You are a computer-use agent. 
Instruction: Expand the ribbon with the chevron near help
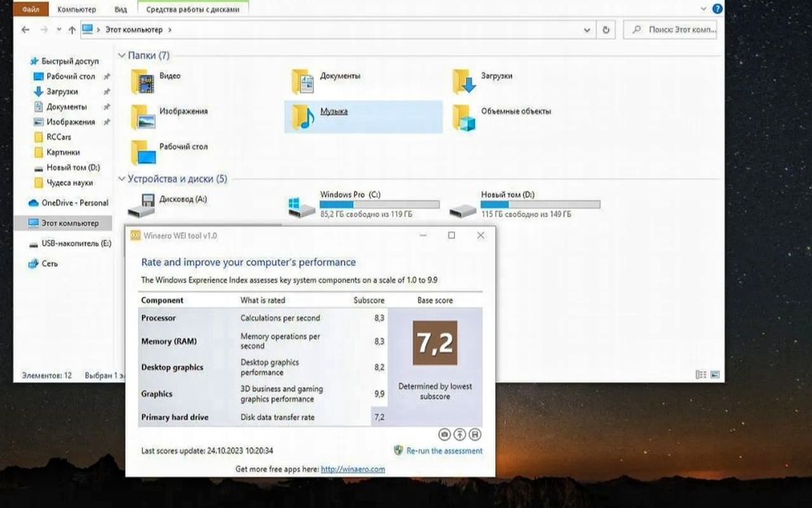(703, 9)
